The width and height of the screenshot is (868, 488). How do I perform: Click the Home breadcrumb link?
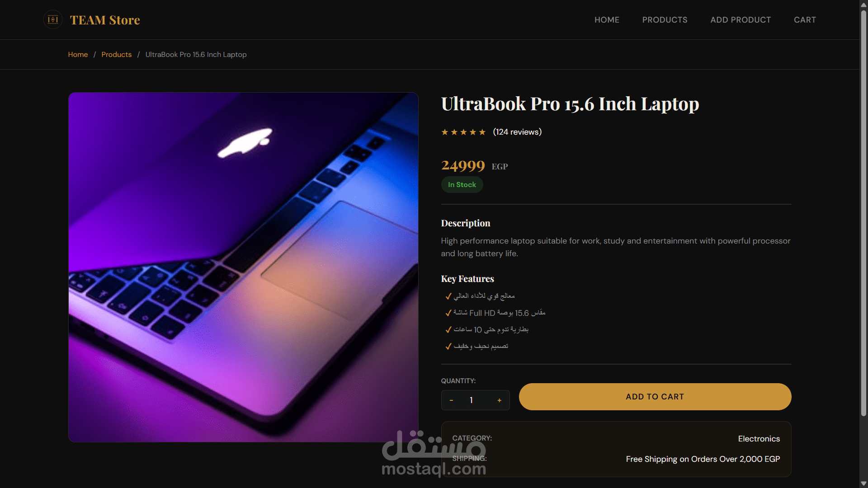(x=78, y=55)
